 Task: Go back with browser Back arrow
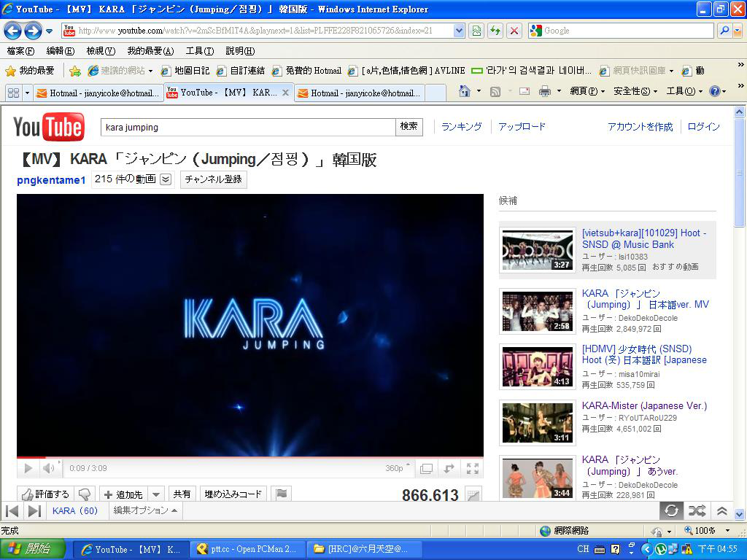tap(12, 31)
